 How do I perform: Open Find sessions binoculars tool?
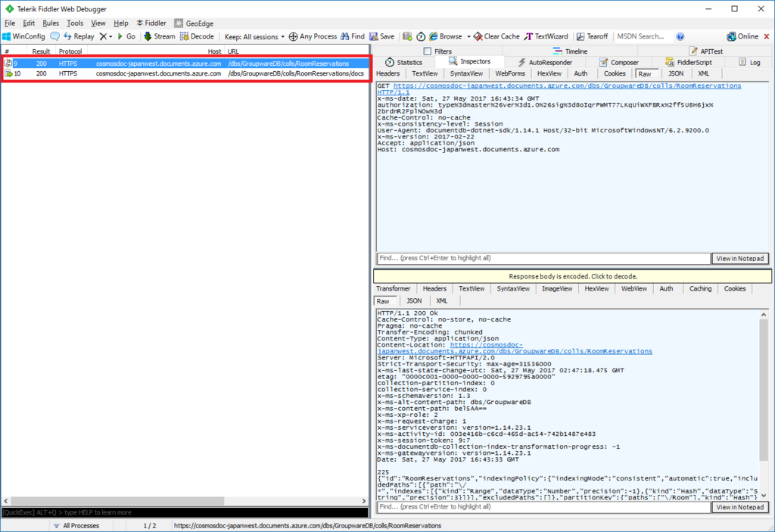(x=353, y=36)
